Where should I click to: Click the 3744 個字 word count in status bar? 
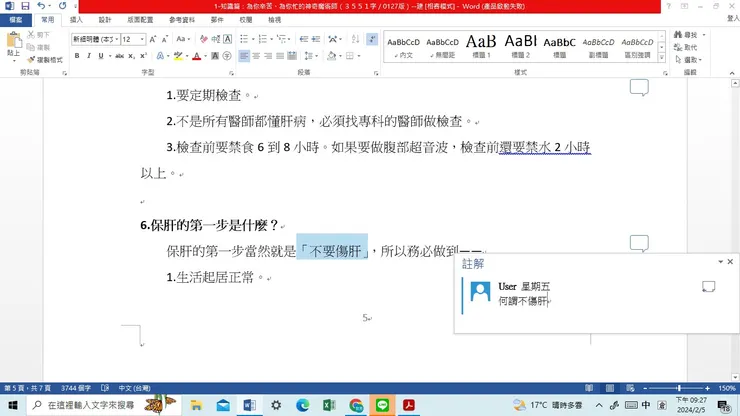(76, 388)
